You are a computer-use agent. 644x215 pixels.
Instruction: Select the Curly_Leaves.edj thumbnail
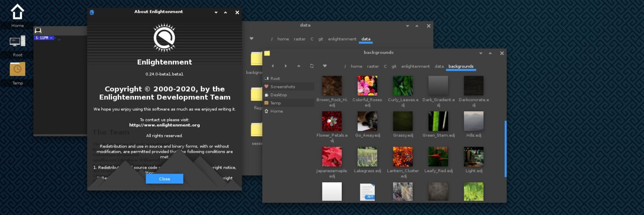(403, 86)
